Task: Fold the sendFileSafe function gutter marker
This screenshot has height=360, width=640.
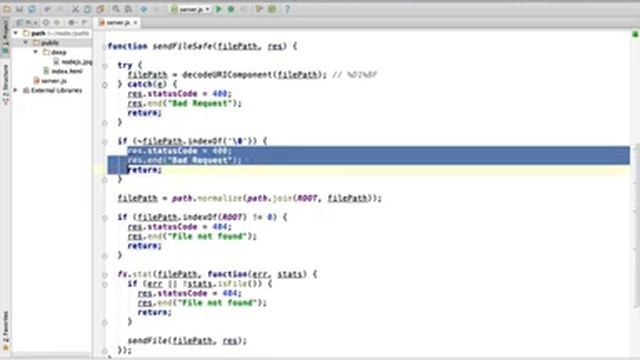Action: pyautogui.click(x=104, y=47)
